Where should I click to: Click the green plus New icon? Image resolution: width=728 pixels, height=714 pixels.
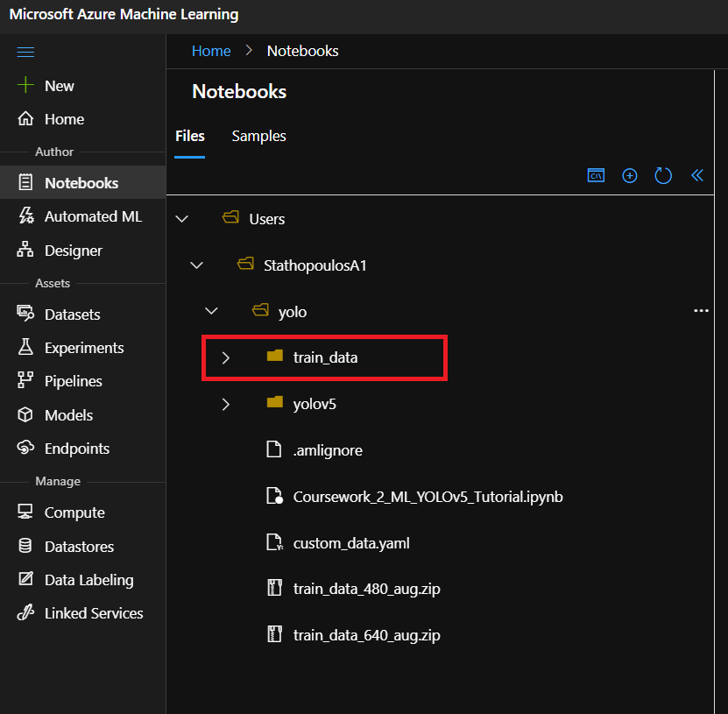[x=25, y=85]
